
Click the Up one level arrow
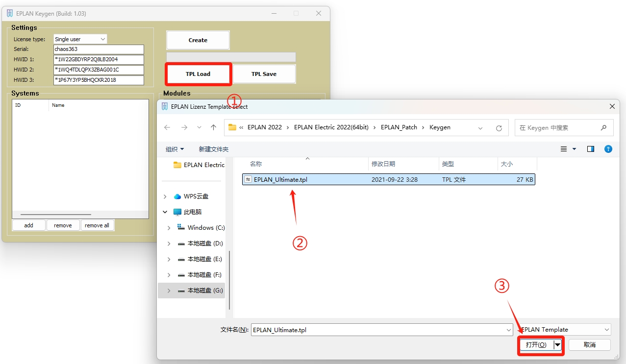click(213, 127)
